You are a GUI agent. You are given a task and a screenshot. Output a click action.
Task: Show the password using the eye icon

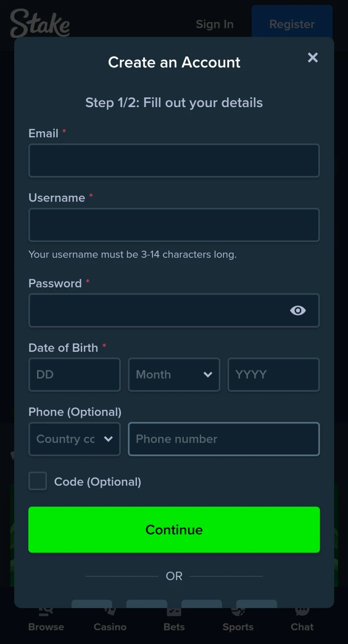298,310
